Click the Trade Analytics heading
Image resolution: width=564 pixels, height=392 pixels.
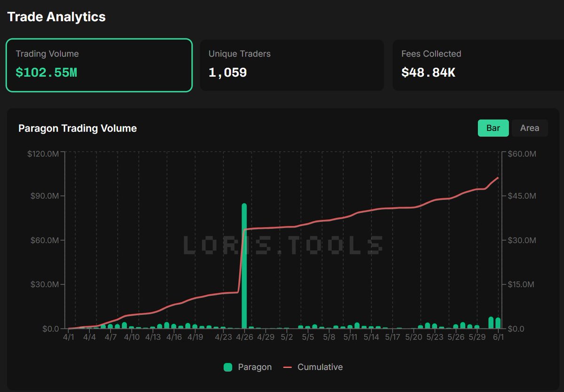point(56,17)
